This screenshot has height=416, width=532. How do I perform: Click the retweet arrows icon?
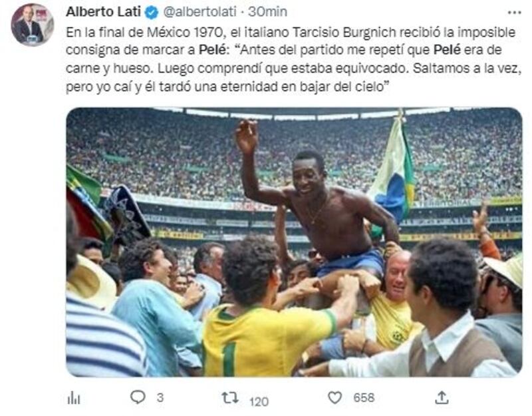(230, 397)
